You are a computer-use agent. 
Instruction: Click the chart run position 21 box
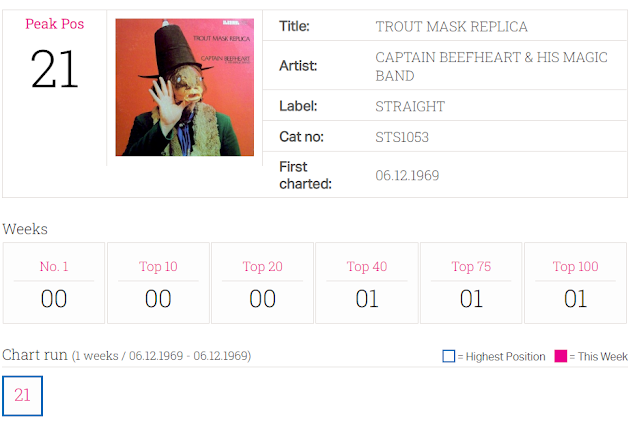[22, 396]
